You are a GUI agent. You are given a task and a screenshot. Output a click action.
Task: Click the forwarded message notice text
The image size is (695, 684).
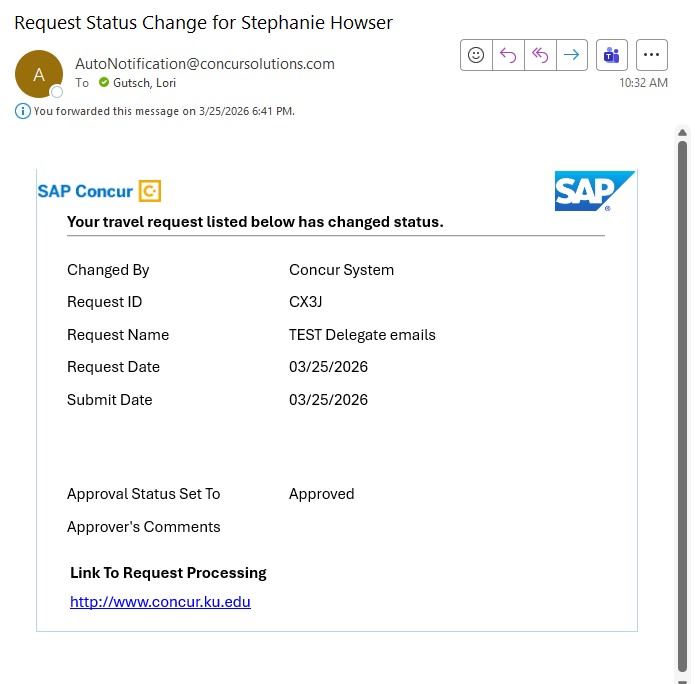click(x=164, y=111)
